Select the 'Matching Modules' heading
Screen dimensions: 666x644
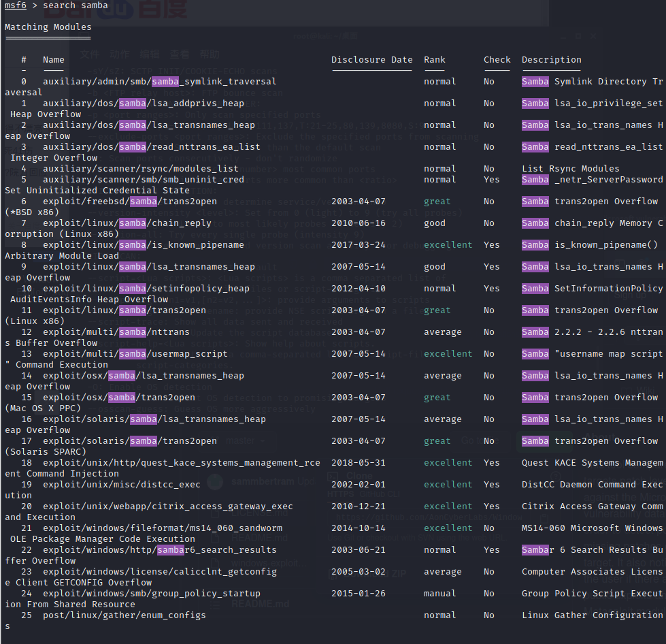[48, 27]
